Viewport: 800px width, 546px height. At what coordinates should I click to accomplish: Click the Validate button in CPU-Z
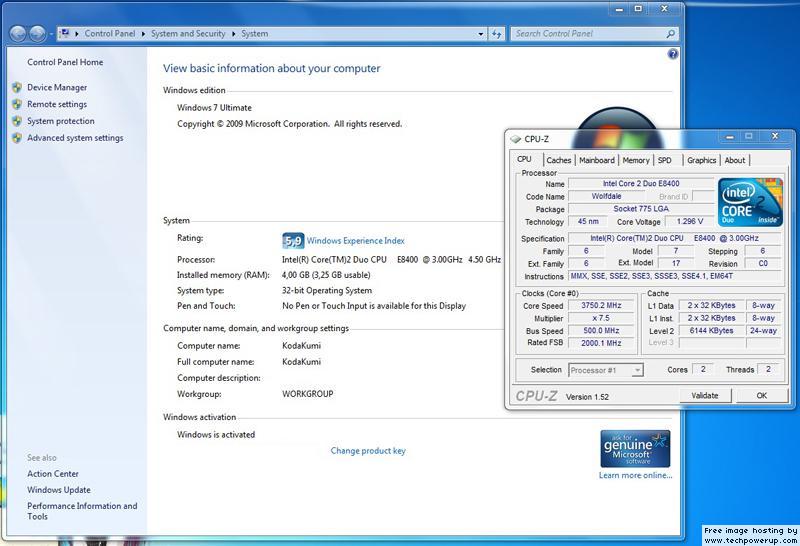[705, 395]
